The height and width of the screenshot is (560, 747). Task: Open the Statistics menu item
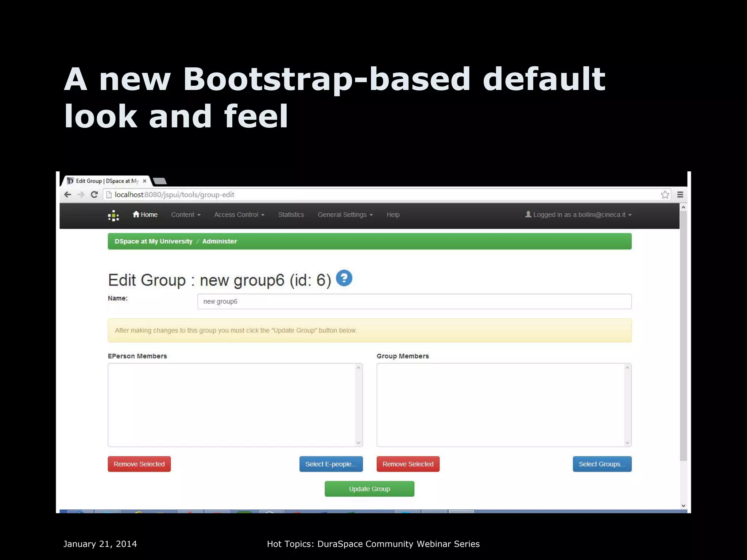291,215
